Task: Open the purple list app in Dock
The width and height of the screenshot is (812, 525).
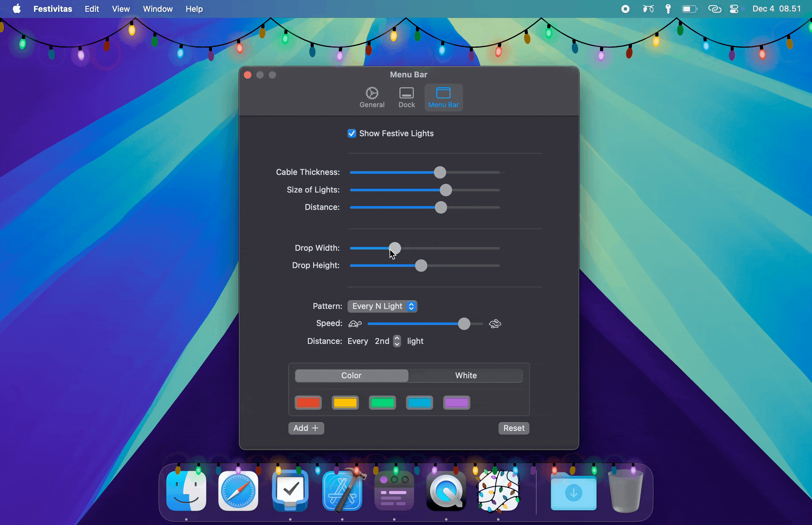Action: pyautogui.click(x=394, y=491)
